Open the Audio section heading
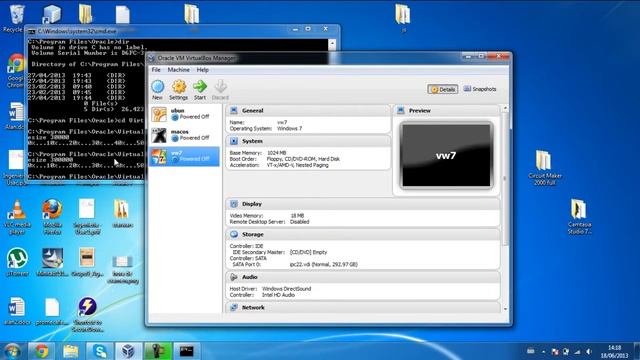 click(x=249, y=277)
